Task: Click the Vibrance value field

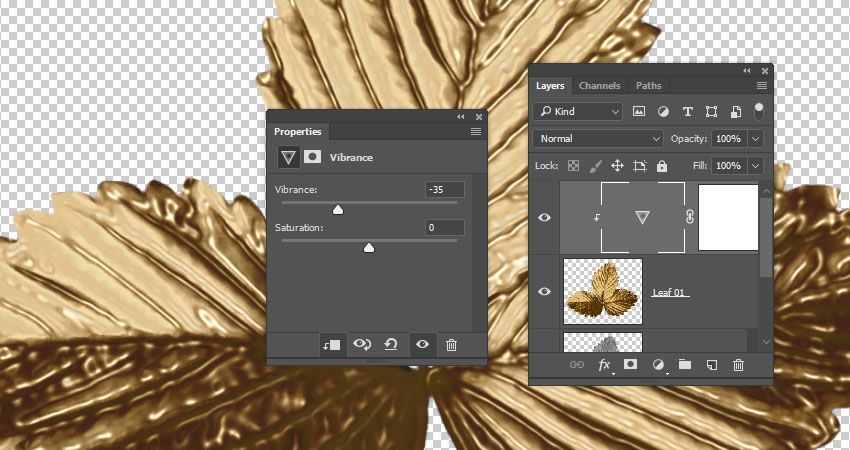Action: 445,190
